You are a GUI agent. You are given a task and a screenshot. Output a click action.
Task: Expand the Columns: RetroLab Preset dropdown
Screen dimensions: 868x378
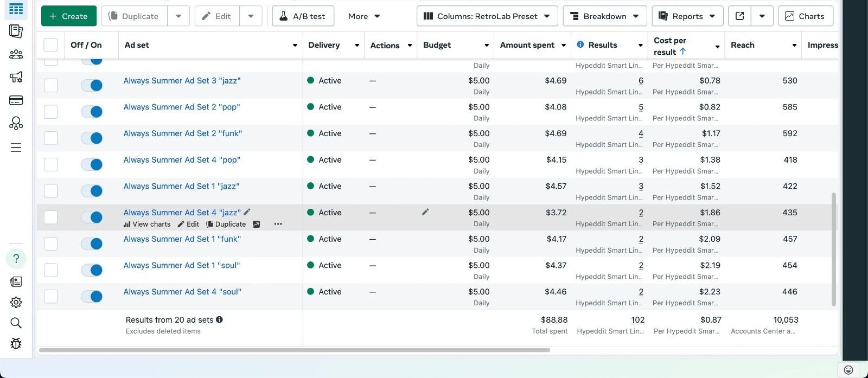pyautogui.click(x=487, y=16)
